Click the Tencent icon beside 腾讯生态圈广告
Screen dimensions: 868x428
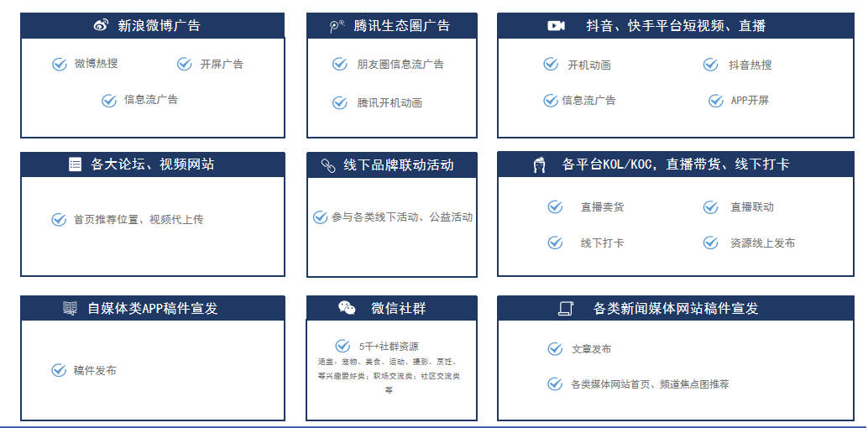[x=337, y=26]
